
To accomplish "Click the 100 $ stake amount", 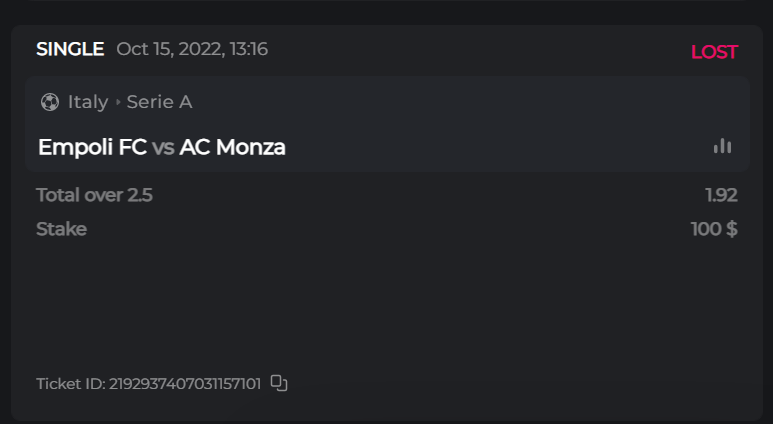I will tap(713, 229).
